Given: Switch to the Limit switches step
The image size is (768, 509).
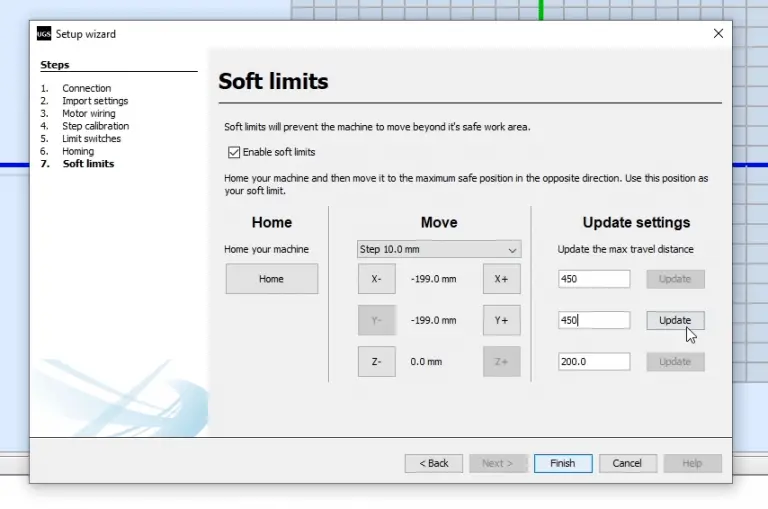Looking at the screenshot, I should 91,139.
